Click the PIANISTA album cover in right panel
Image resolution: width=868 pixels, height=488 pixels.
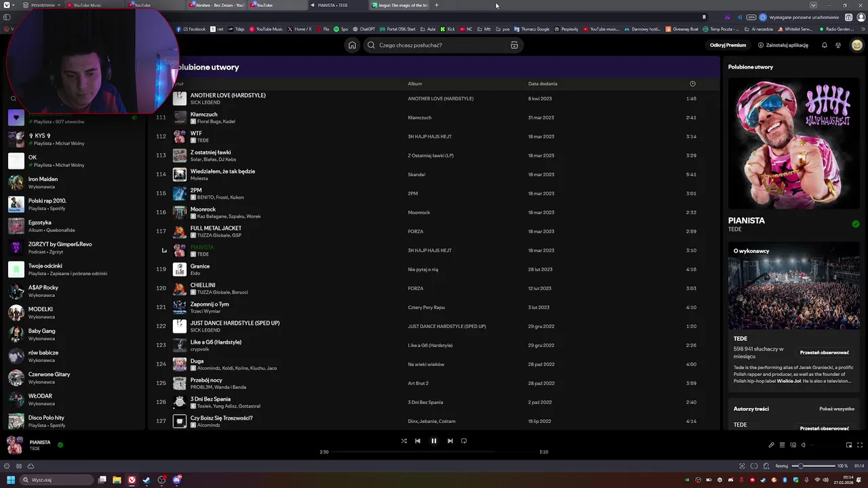point(794,144)
